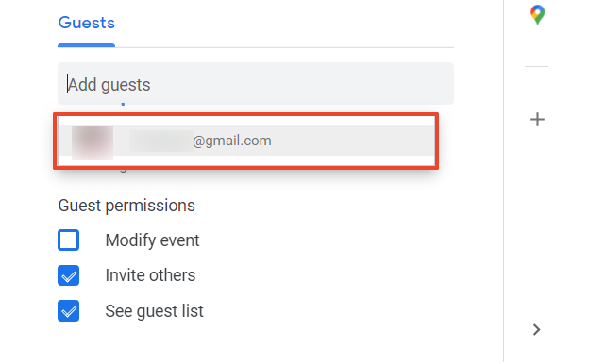Click the plus Get add-ons icon
589x364 pixels.
tap(537, 120)
